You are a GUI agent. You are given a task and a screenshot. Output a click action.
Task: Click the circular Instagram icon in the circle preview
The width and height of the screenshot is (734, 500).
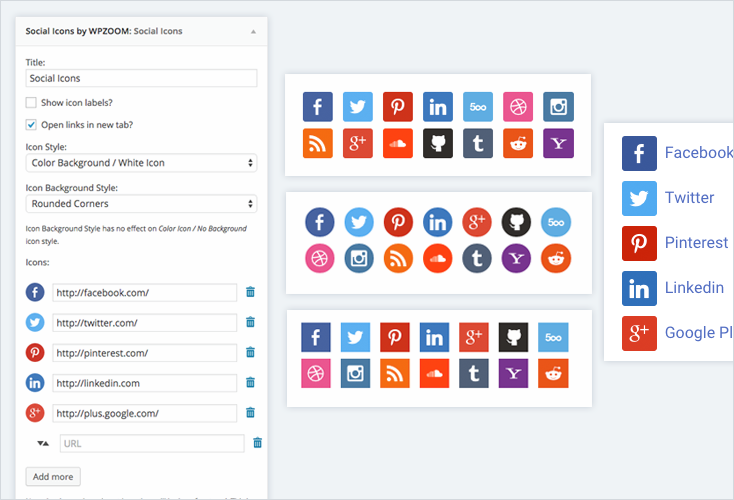pyautogui.click(x=359, y=258)
